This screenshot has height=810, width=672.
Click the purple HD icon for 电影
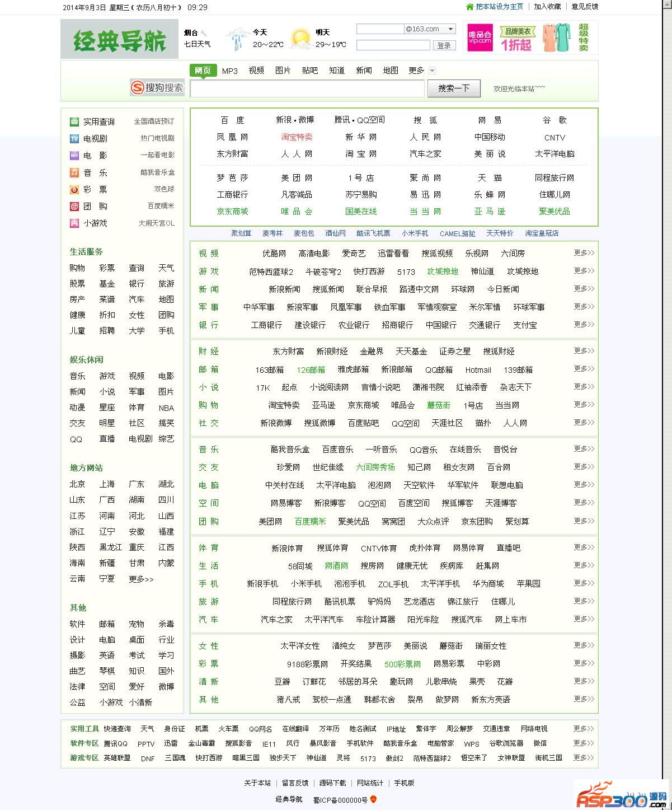(x=74, y=156)
